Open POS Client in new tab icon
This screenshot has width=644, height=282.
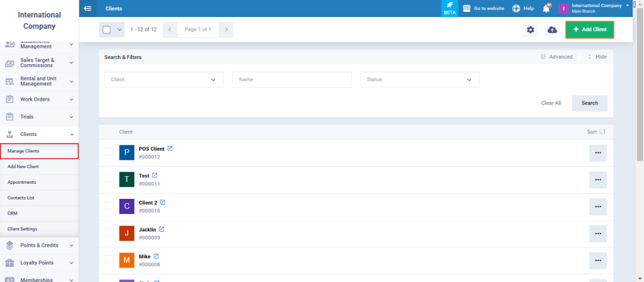pos(170,149)
